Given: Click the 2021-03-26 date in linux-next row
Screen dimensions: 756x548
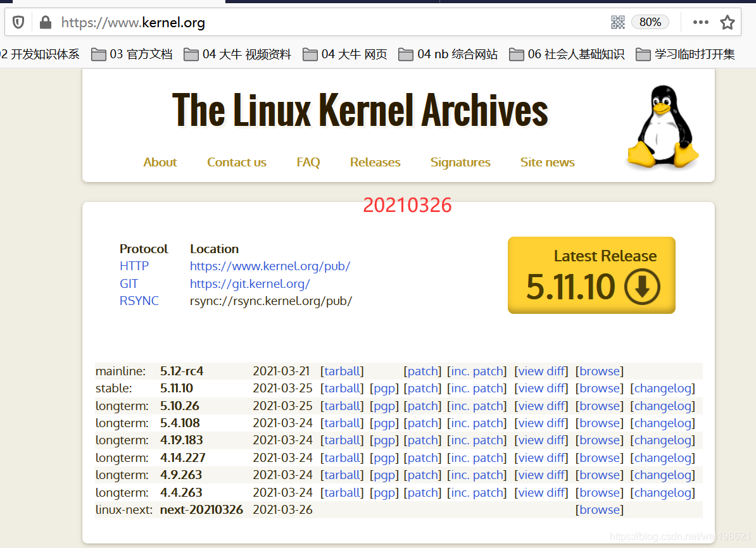Looking at the screenshot, I should pyautogui.click(x=282, y=510).
